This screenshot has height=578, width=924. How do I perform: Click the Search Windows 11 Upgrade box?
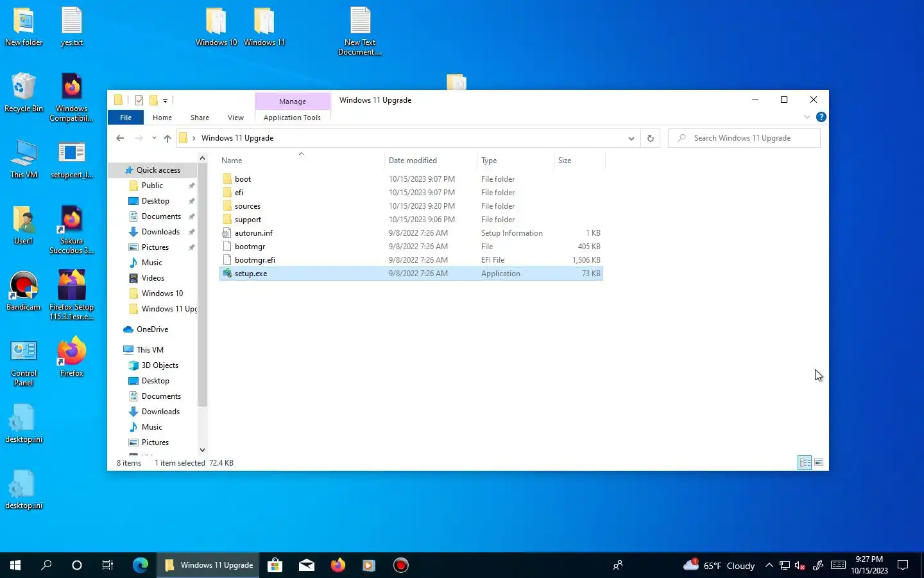pos(744,138)
